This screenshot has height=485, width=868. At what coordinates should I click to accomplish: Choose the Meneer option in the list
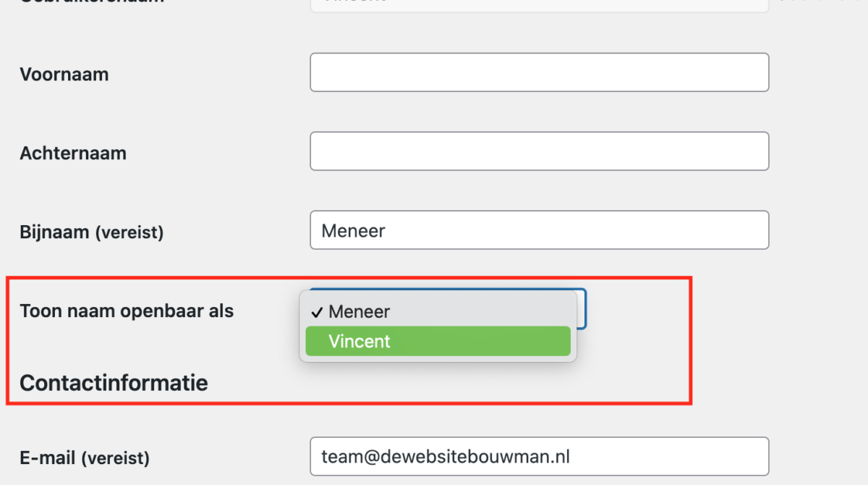click(x=359, y=312)
